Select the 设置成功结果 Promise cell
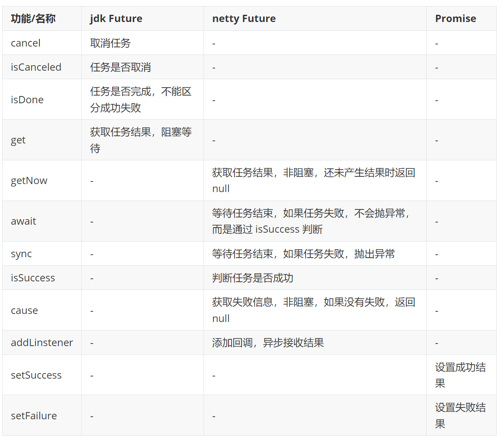The image size is (504, 440). [x=460, y=375]
